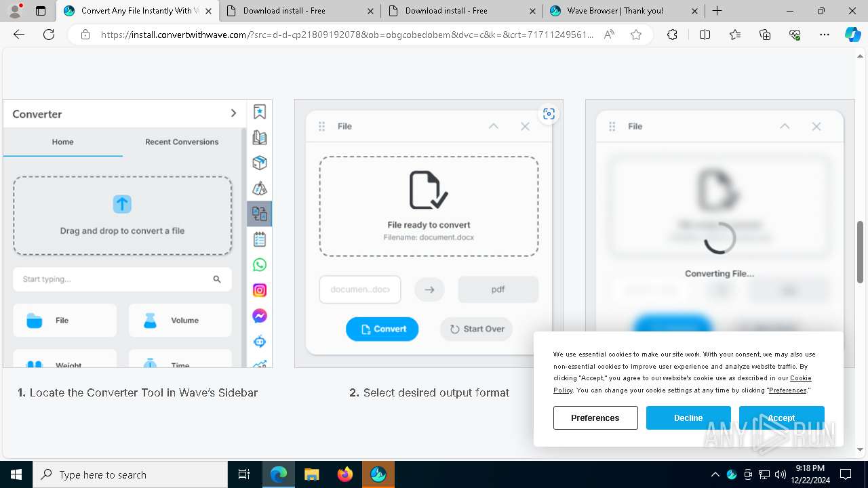Click the Windows taskbar search box
The image size is (868, 488).
coord(130,474)
